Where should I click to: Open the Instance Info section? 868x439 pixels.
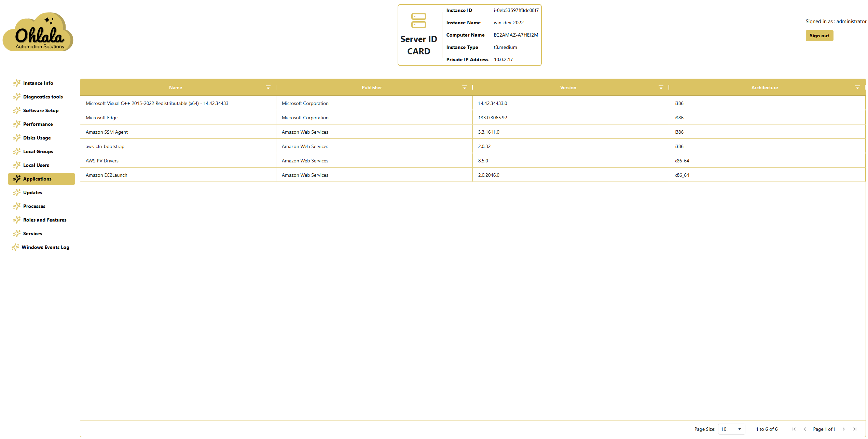tap(41, 83)
